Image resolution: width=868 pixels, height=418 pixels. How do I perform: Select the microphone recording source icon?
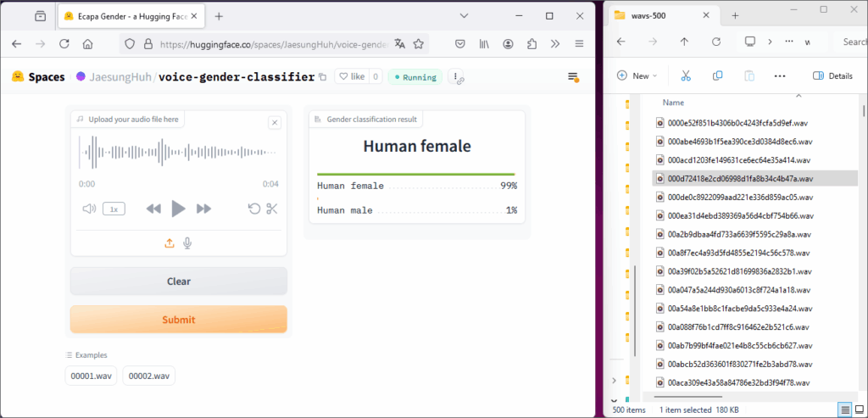(x=187, y=243)
